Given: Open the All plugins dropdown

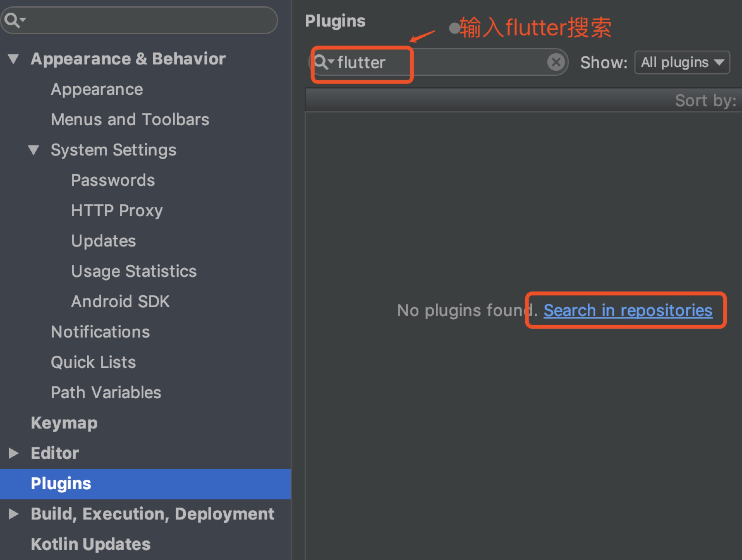Looking at the screenshot, I should click(x=682, y=62).
